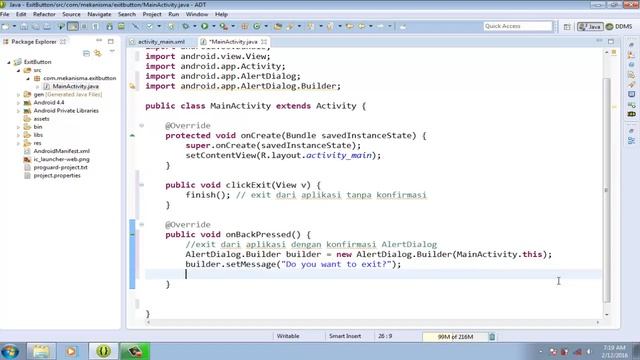
Task: Select AndroidManifest.xml in the tree
Action: coord(62,151)
